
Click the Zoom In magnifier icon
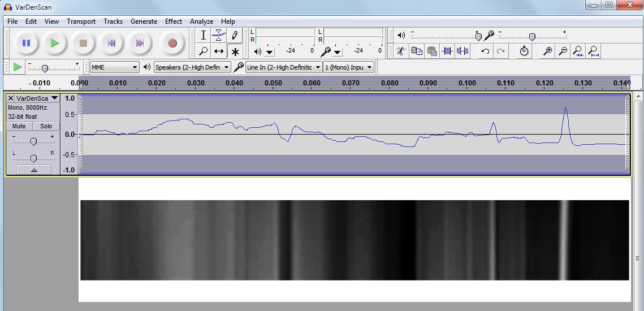pos(547,51)
